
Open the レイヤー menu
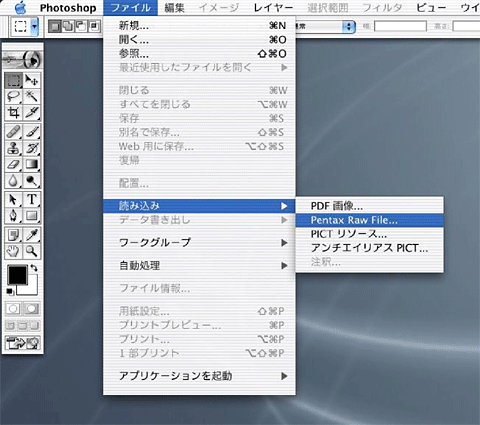(x=273, y=8)
